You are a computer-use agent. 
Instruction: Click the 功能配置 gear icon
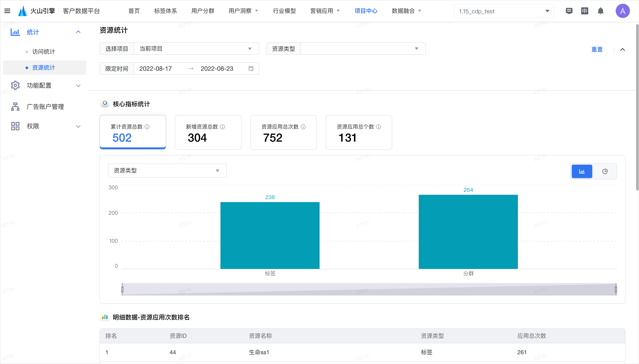click(x=15, y=86)
